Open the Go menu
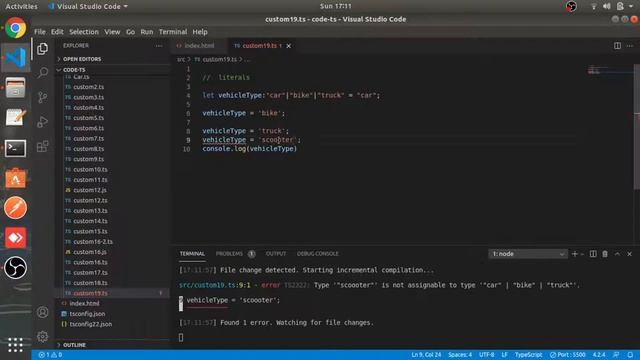Viewport: 640px width, 360px height. [x=130, y=32]
